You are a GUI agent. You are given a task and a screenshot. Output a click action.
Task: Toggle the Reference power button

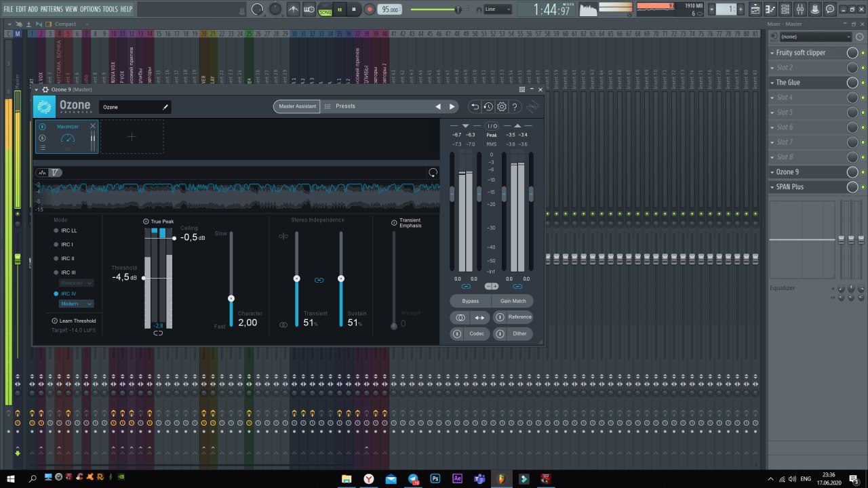pyautogui.click(x=500, y=317)
